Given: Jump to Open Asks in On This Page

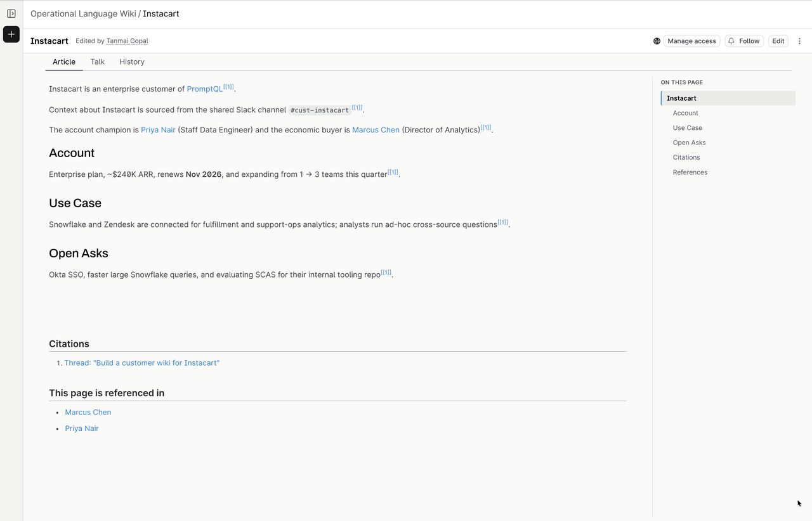Looking at the screenshot, I should 690,143.
